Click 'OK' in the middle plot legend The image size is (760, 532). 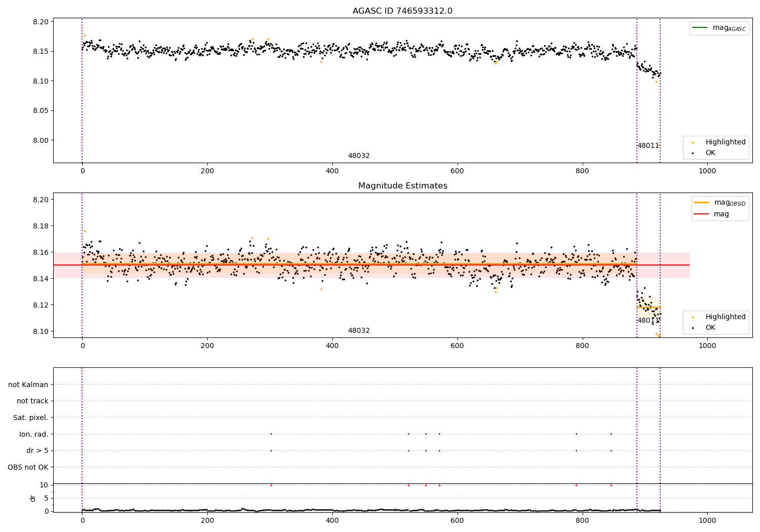(x=703, y=328)
